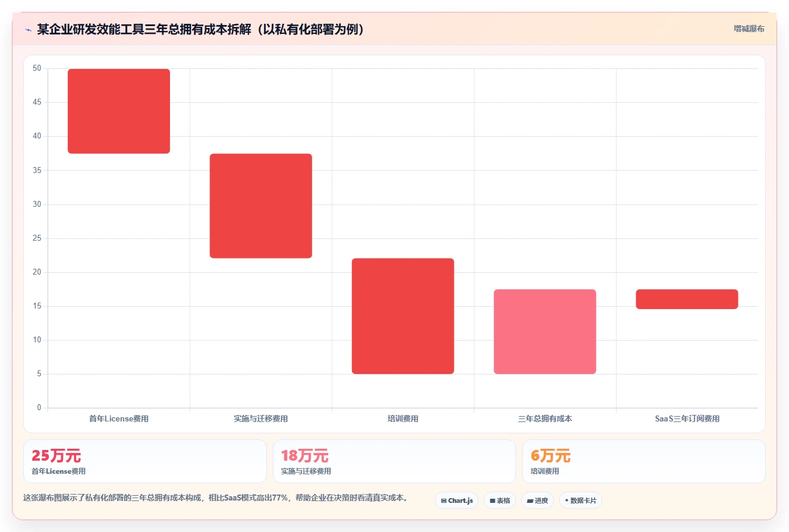Click x-axis label SaaS三年订阅费用
This screenshot has width=789, height=532.
tap(687, 418)
